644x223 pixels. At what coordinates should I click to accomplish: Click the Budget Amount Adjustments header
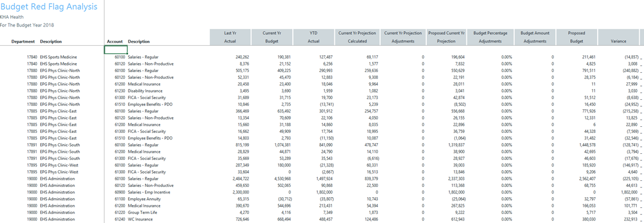tap(534, 37)
